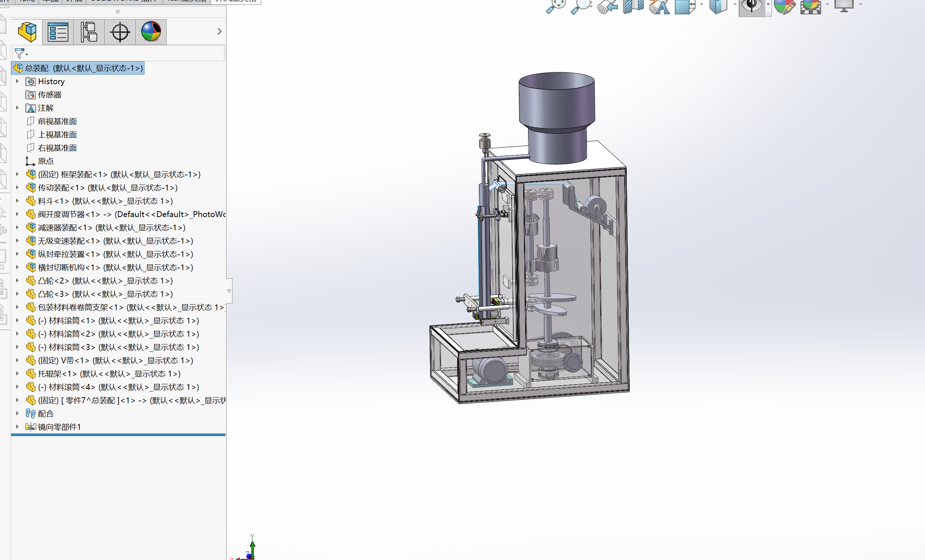Open the Edit Appearance color ball icon
This screenshot has width=925, height=560.
784,6
